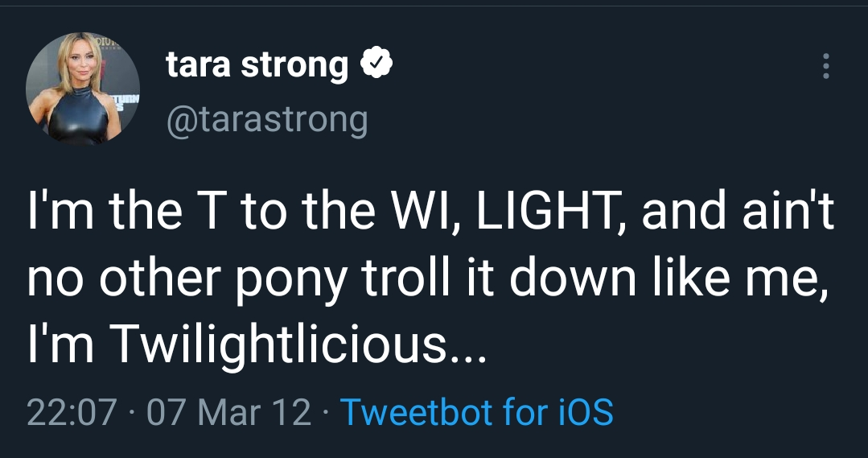Viewport: 868px width, 458px height.
Task: Click the blue verified badge icon
Action: coord(375,64)
